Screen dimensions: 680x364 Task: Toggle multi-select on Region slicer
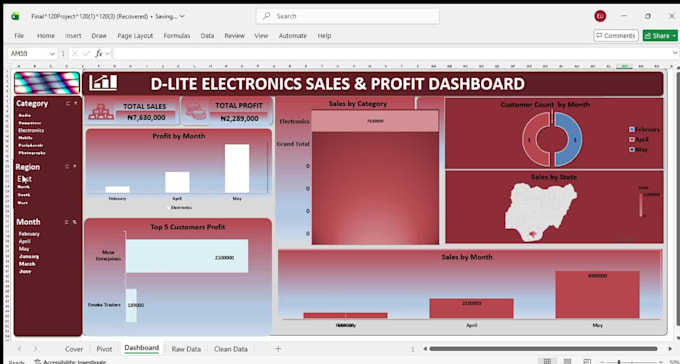67,167
